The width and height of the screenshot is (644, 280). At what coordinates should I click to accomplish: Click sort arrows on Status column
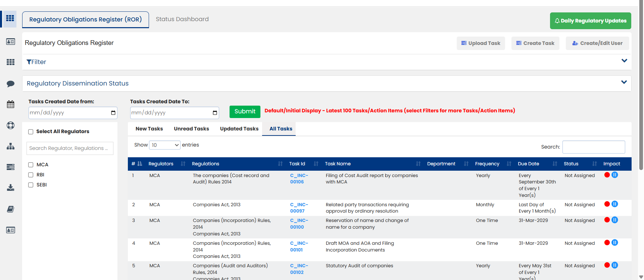pos(594,164)
